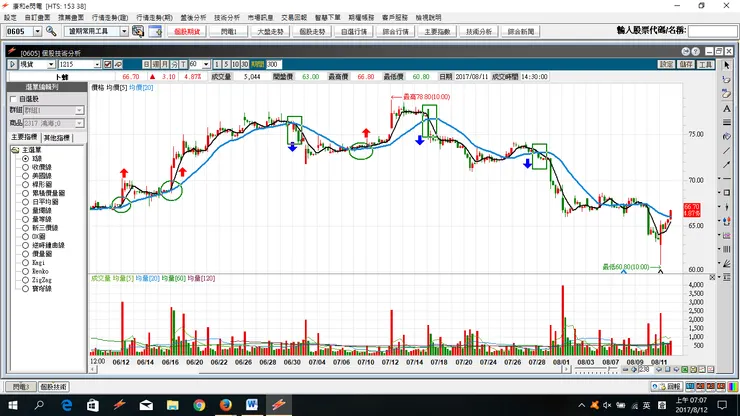This screenshot has width=740, height=416.
Task: Click the 綜合新聞 toolbar button
Action: point(521,32)
